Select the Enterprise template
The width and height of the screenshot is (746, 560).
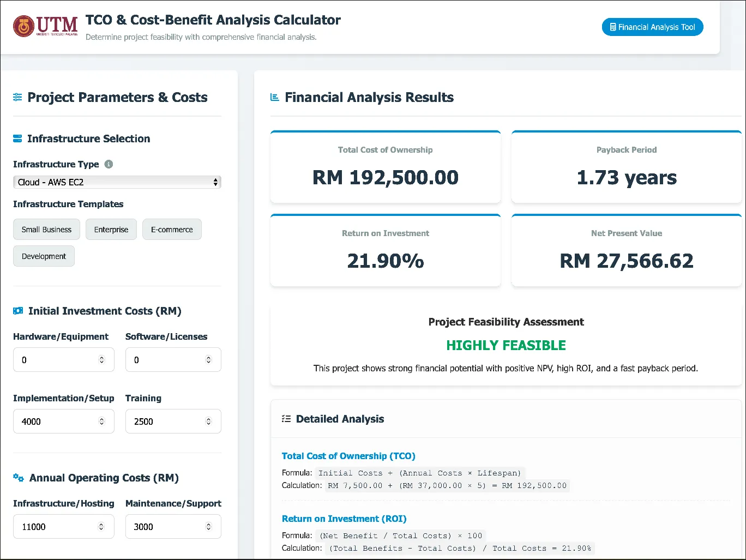pos(111,230)
